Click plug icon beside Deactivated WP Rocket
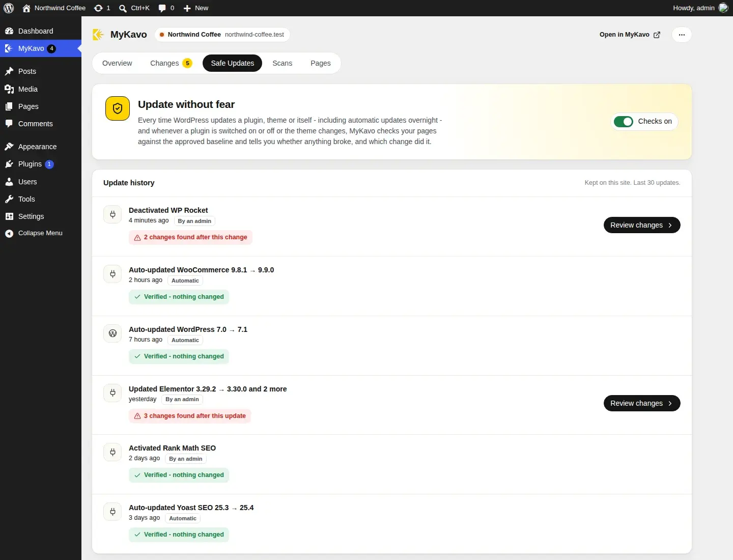 coord(112,214)
